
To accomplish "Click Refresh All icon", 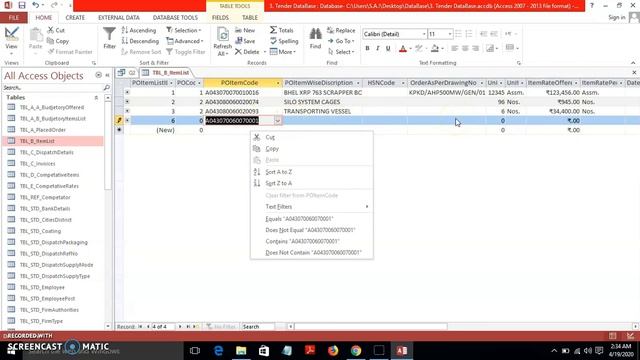I will 222,41.
